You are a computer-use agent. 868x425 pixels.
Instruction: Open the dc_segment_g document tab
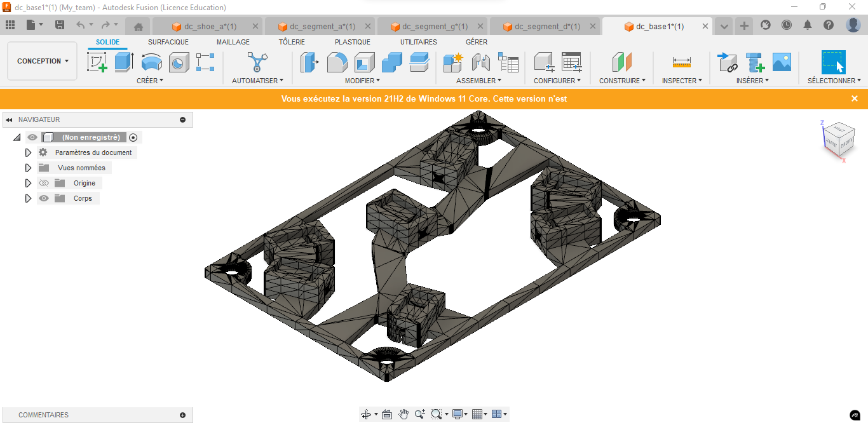(x=435, y=27)
